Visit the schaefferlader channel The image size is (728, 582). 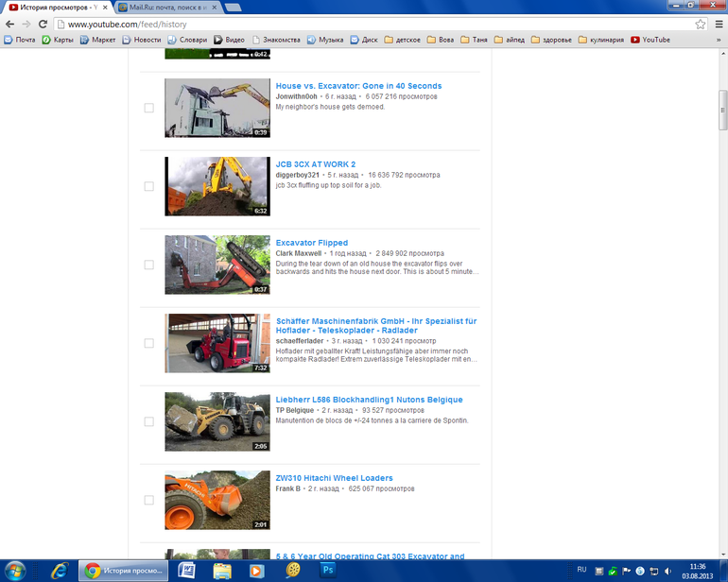pyautogui.click(x=300, y=341)
